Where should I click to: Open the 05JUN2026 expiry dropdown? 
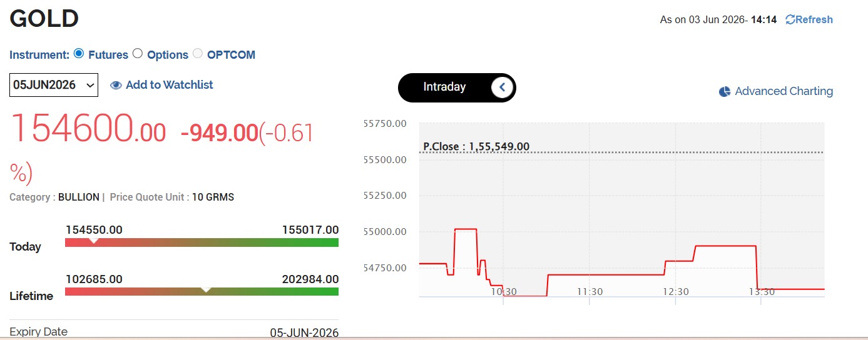point(54,85)
